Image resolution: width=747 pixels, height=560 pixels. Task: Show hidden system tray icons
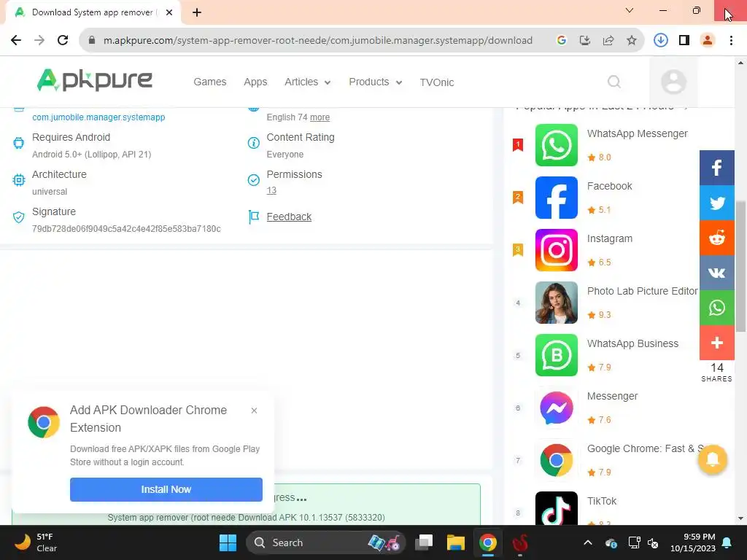coord(588,542)
